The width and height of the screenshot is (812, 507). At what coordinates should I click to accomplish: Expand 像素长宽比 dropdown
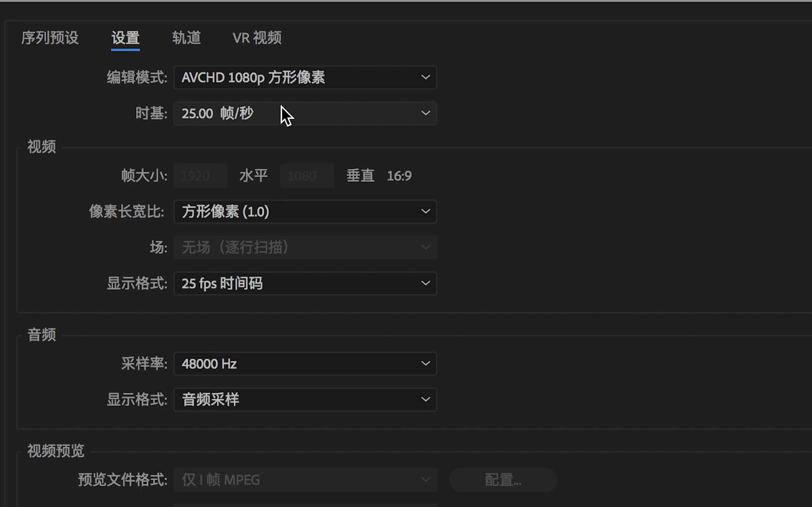tap(426, 211)
